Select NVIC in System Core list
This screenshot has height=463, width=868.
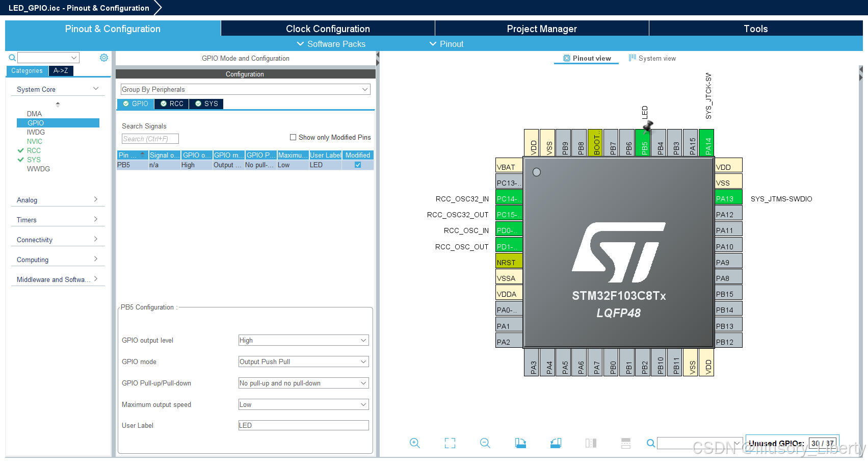35,141
